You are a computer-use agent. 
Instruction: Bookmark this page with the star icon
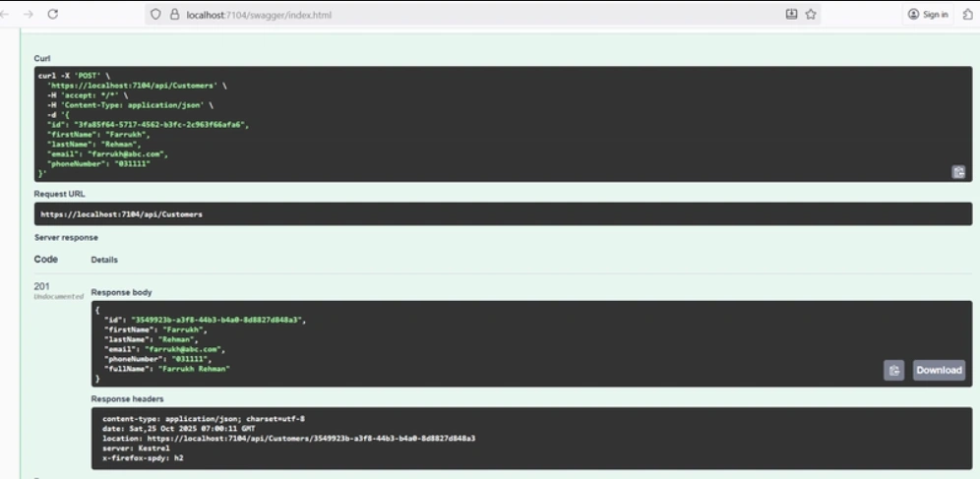coord(811,14)
